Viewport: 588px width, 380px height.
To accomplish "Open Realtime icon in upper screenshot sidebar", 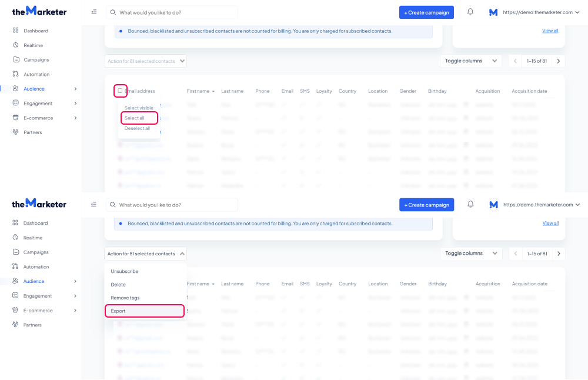I will (15, 45).
